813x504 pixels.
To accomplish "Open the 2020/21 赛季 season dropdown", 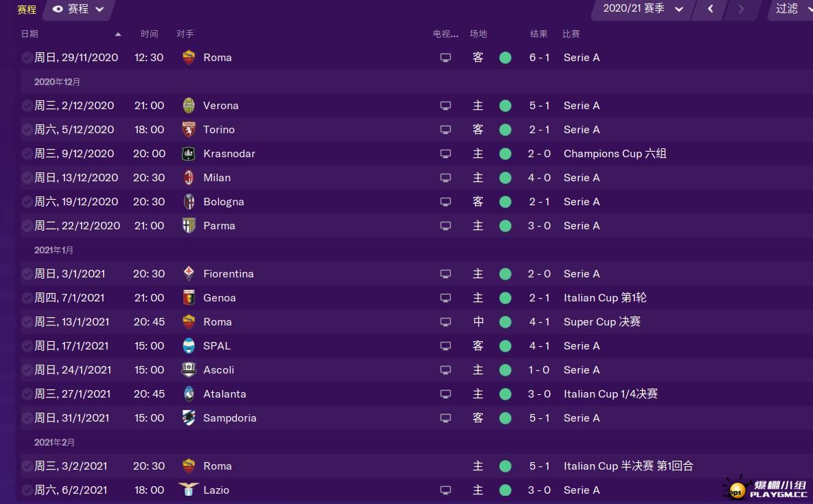I will [x=643, y=9].
